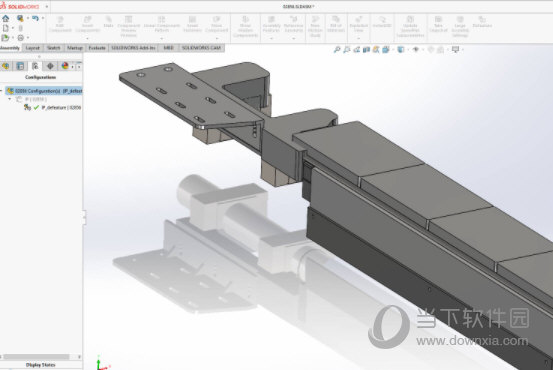This screenshot has height=370, width=553.
Task: Open dropdown under Linear Component Pattern
Action: click(x=162, y=38)
